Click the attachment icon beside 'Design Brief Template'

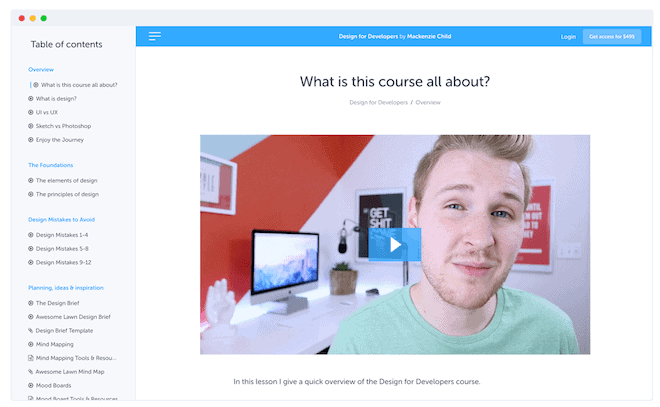pos(31,330)
